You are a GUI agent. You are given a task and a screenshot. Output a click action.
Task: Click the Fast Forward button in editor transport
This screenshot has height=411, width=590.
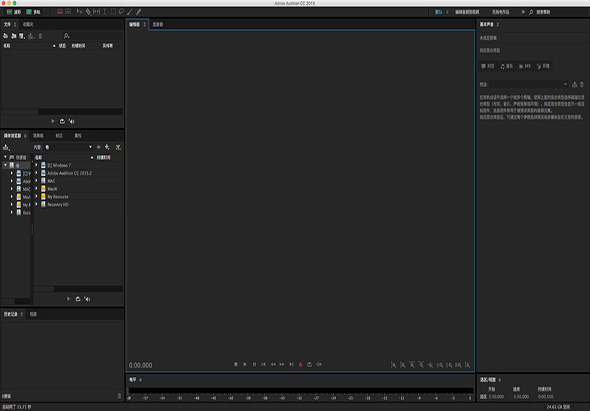pos(282,364)
